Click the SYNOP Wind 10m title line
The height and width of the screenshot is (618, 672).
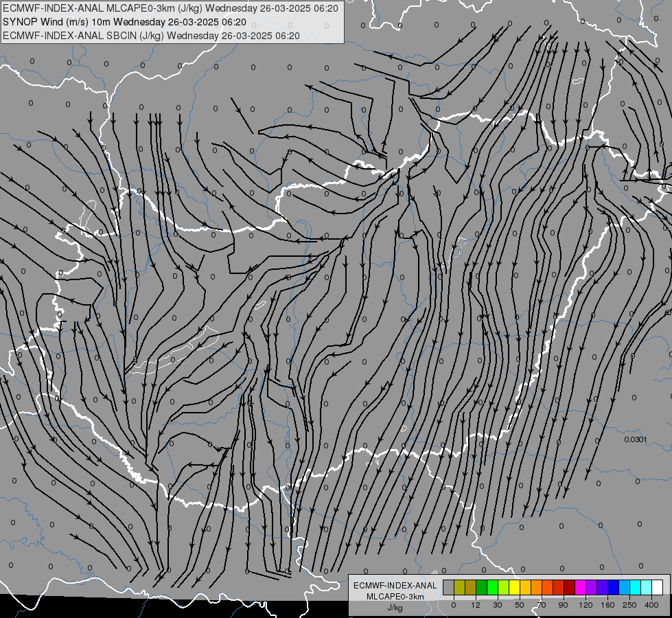point(124,22)
